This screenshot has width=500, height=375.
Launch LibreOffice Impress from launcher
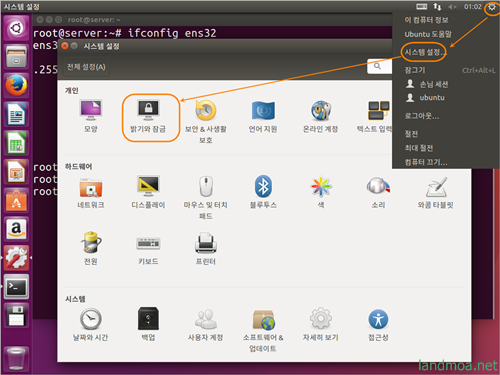[16, 172]
